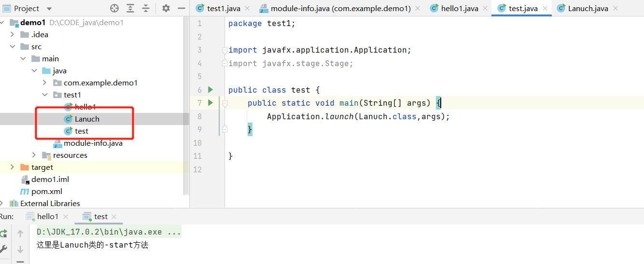Open Project panel settings gear
644x264 pixels.
(166, 8)
